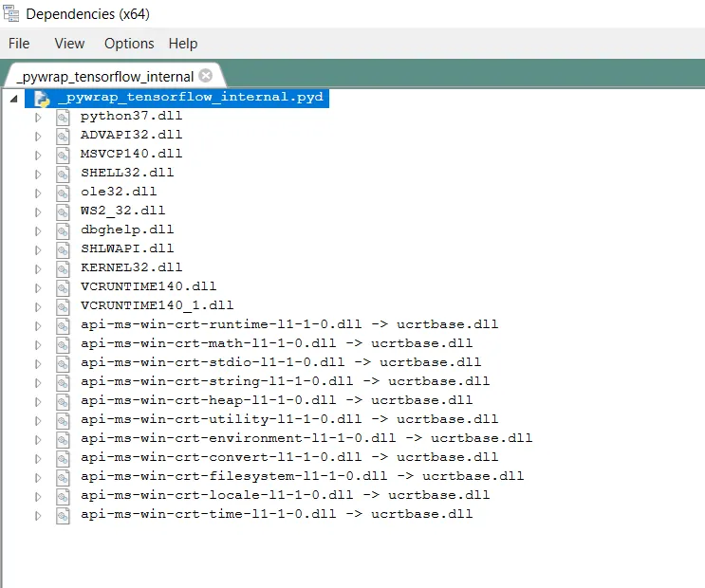Viewport: 705px width, 588px height.
Task: Click the module icon beside WS2_32.dll
Action: pos(63,212)
